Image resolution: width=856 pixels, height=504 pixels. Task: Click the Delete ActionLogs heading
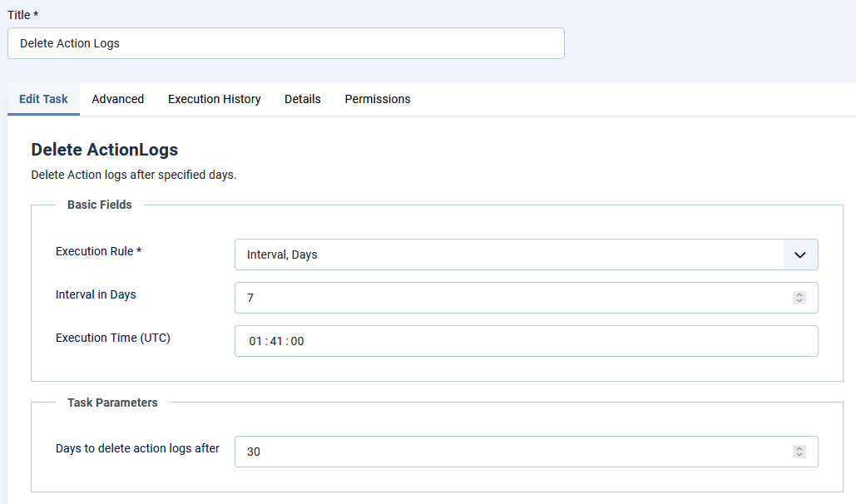point(105,150)
